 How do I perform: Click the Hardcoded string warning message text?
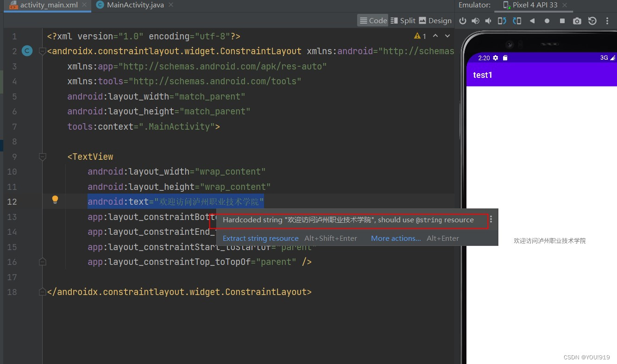point(348,220)
